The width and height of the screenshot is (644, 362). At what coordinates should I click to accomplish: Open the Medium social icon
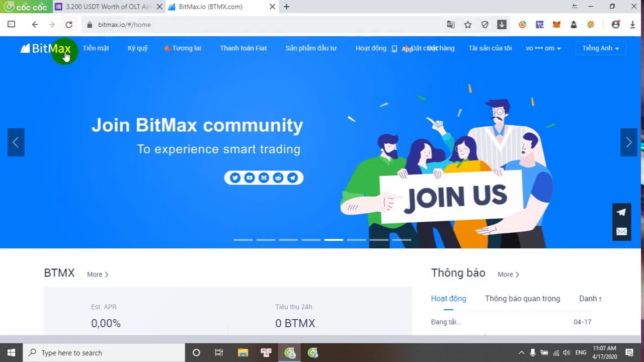(x=264, y=177)
